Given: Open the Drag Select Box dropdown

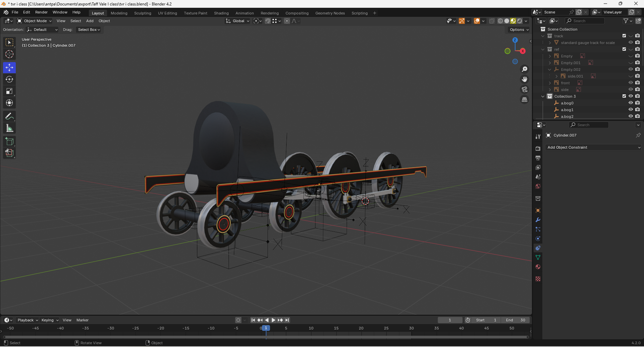Looking at the screenshot, I should (x=89, y=30).
